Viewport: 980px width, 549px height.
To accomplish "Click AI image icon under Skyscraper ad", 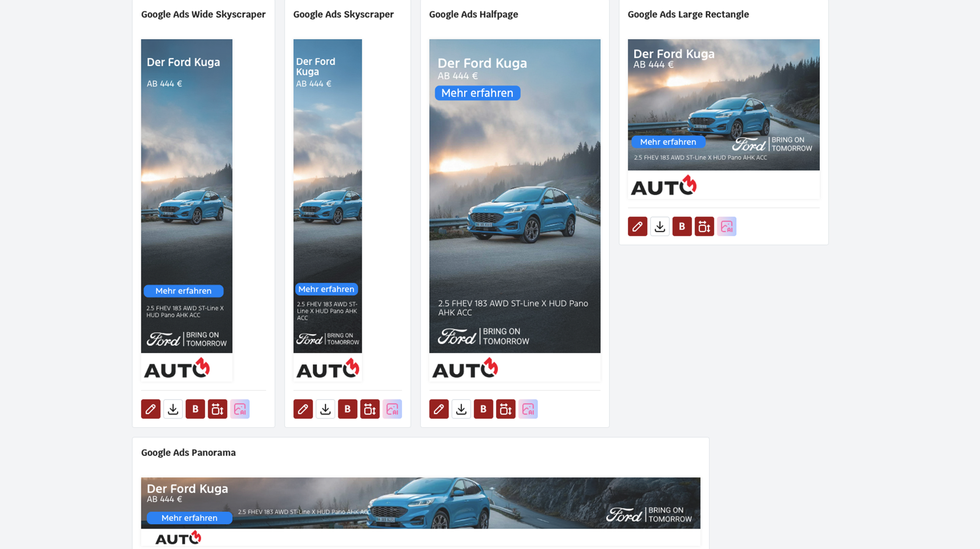I will click(x=392, y=409).
